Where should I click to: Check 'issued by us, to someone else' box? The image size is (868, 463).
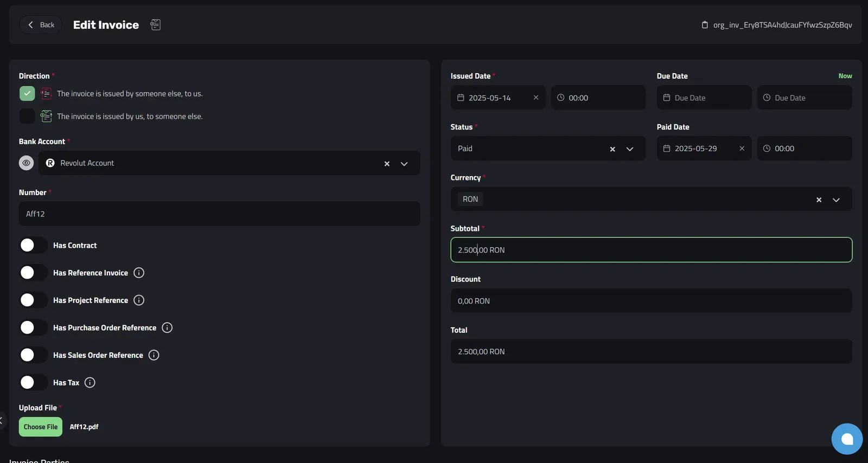27,116
